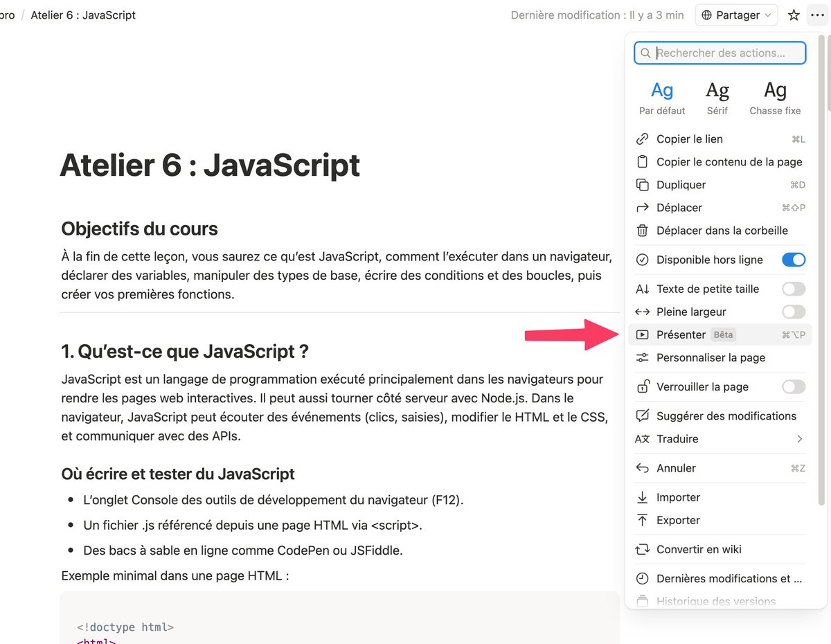The width and height of the screenshot is (831, 644).
Task: Click the bullet about CodePen ou JSFiddle
Action: click(242, 551)
